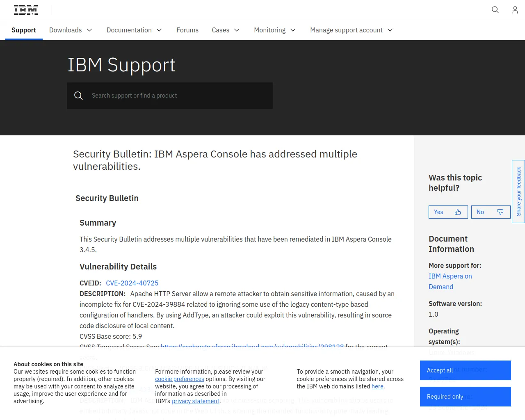The width and height of the screenshot is (525, 420).
Task: Click the Software version value 1.0
Action: (434, 314)
